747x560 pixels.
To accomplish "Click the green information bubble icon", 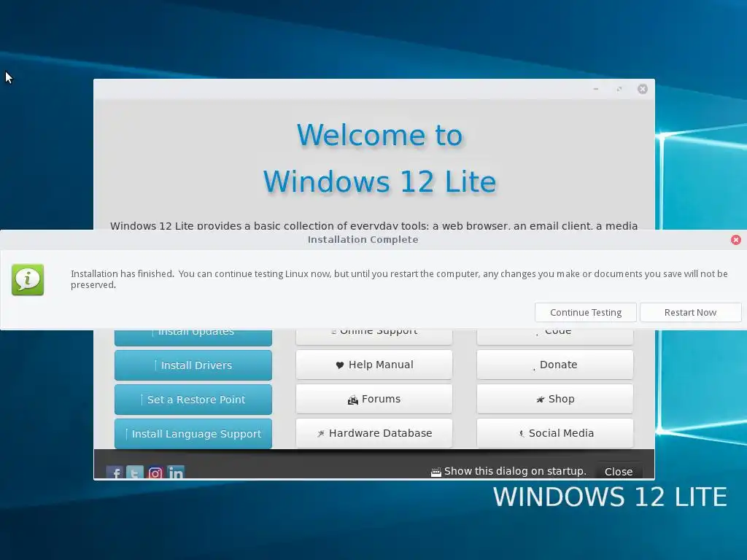I will click(28, 279).
